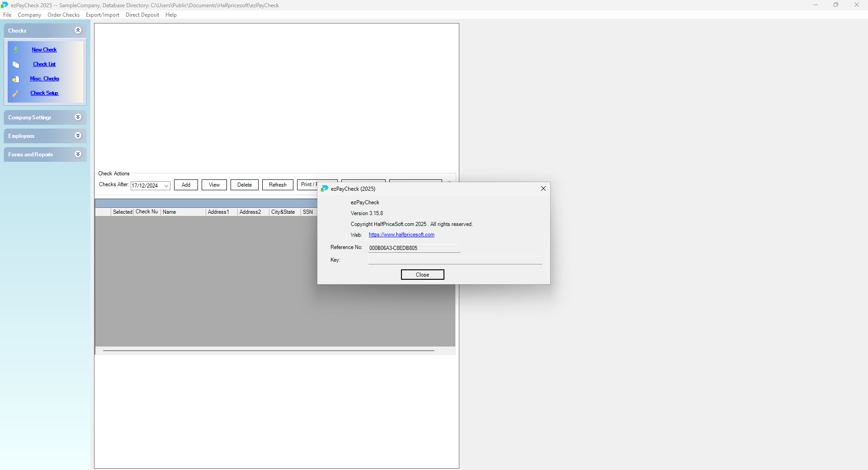The width and height of the screenshot is (868, 470).
Task: Click the Version 3.15.8 text
Action: point(367,213)
